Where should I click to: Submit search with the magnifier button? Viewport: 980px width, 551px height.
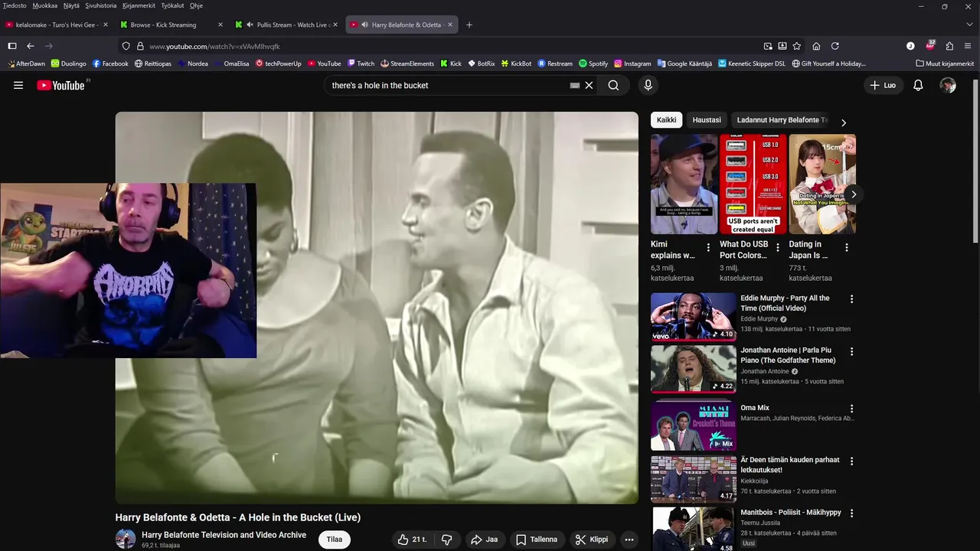613,86
